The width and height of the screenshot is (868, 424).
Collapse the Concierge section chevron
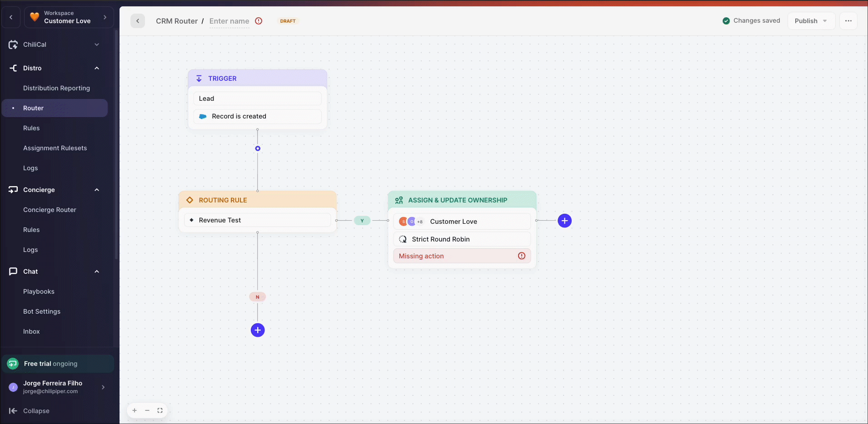point(97,190)
